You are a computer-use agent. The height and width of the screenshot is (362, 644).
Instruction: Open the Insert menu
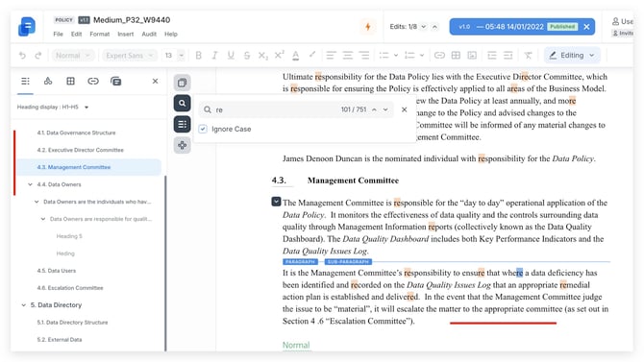pos(126,34)
